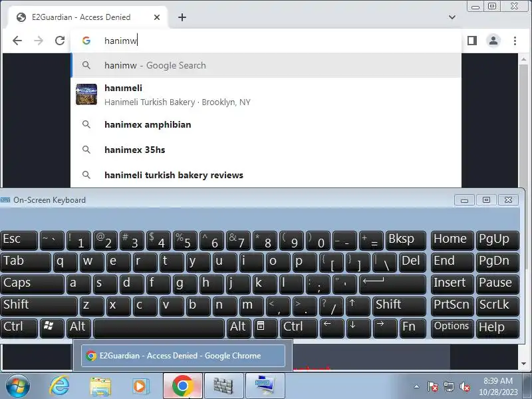Click the Hanimeli bakery thumbnail image

pos(86,94)
